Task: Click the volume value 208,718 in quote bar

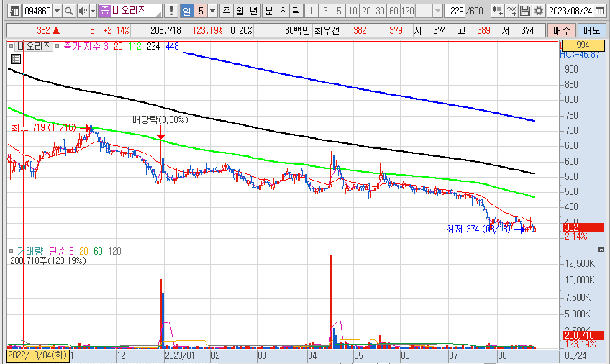Action: click(x=165, y=30)
